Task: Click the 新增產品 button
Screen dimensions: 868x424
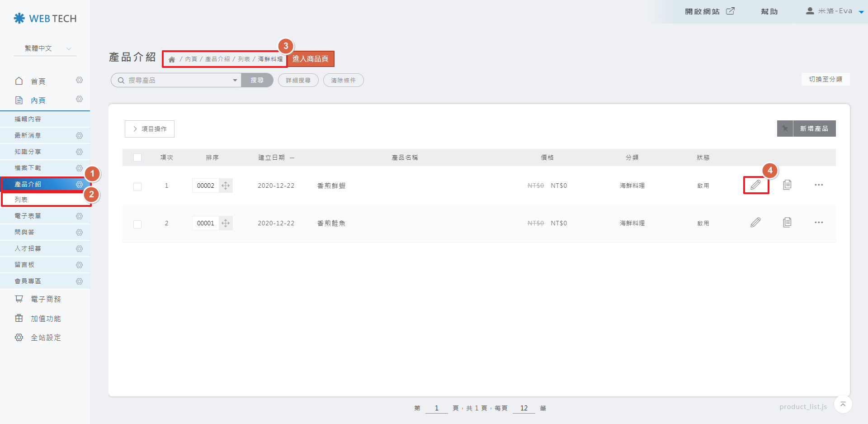Action: (814, 129)
